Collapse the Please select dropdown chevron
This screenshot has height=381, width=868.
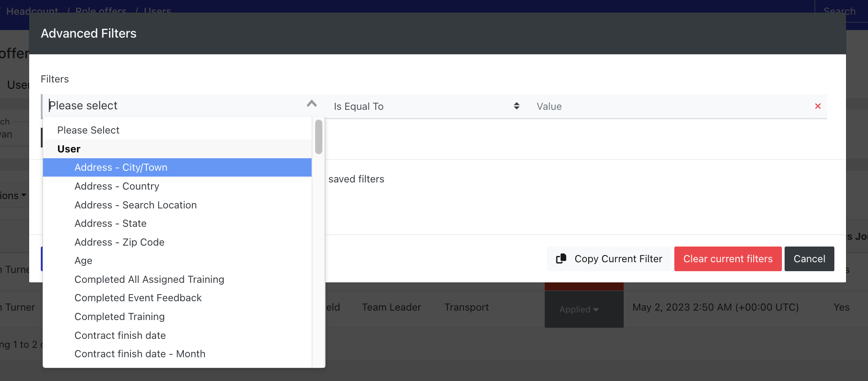point(312,104)
